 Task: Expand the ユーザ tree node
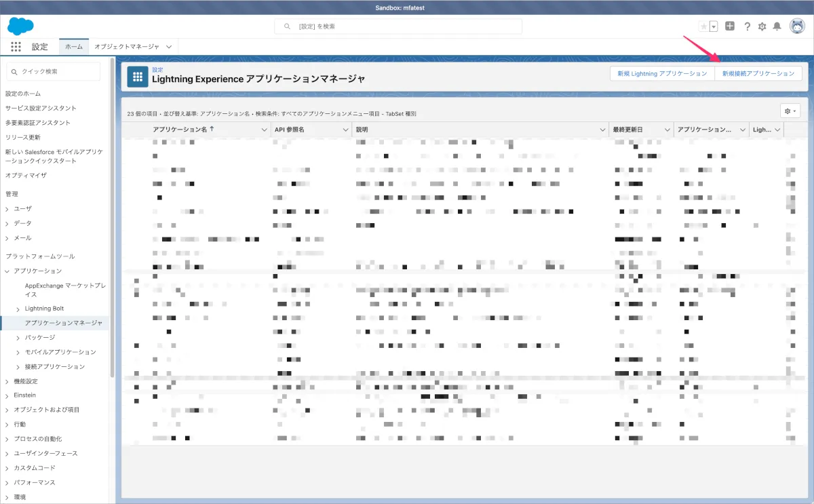click(x=7, y=209)
